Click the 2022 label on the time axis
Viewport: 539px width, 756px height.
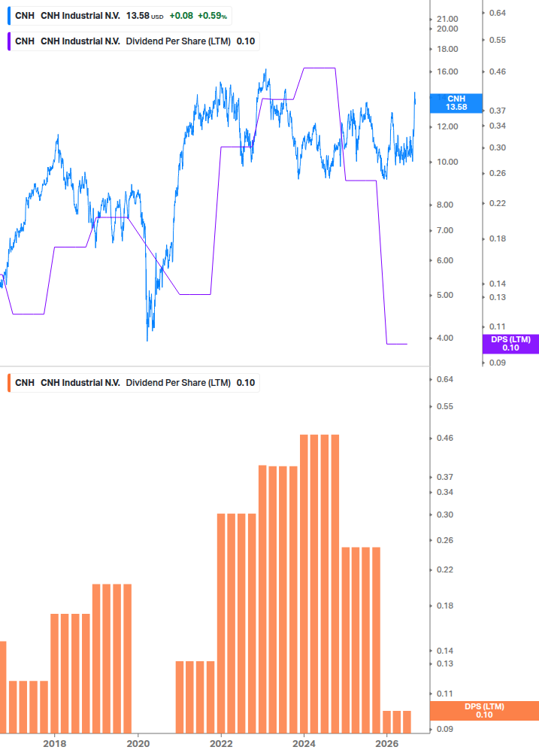tap(221, 744)
